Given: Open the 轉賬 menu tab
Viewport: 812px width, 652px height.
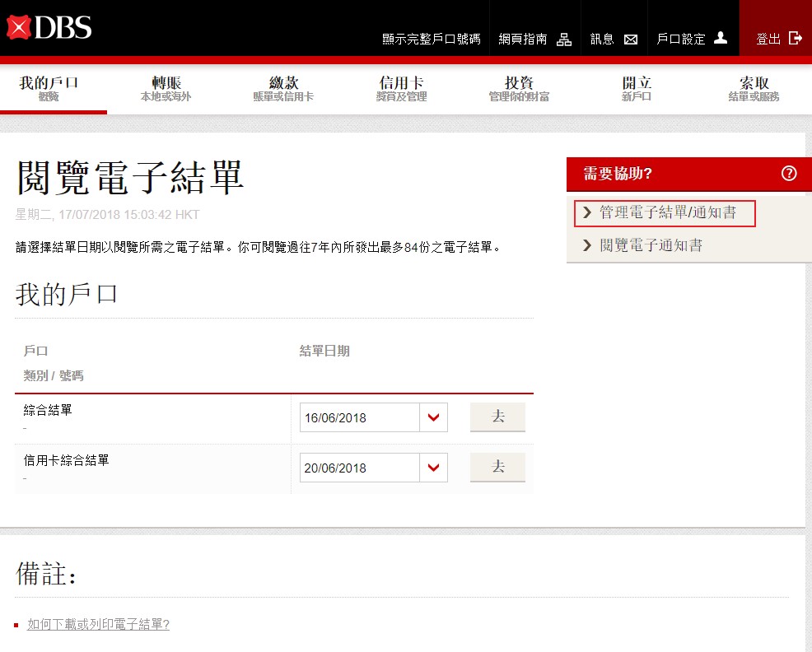Looking at the screenshot, I should [x=166, y=89].
